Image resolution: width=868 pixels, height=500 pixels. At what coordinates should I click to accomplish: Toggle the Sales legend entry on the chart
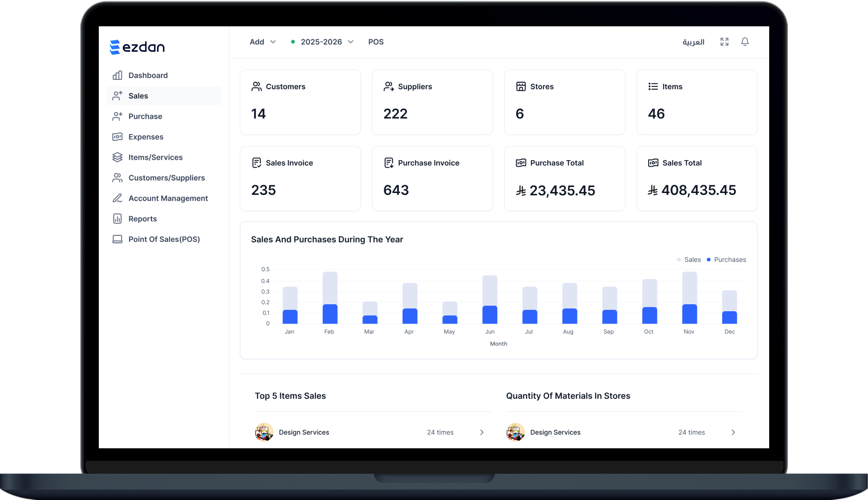click(689, 259)
